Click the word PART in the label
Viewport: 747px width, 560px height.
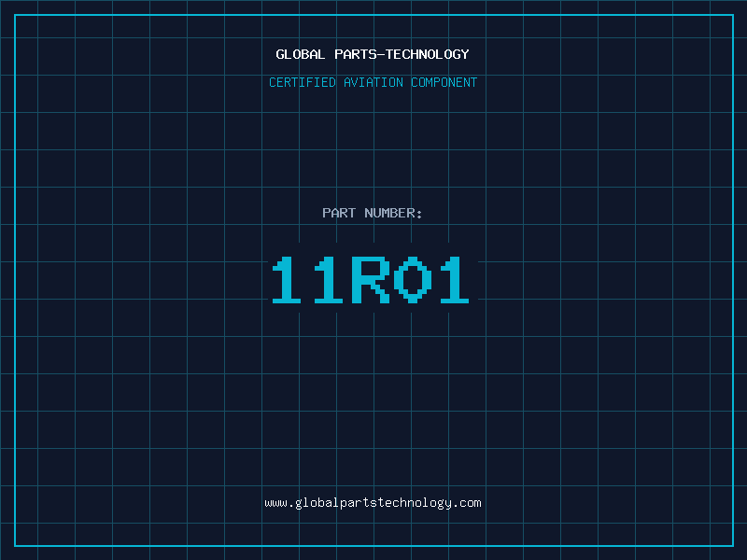339,213
